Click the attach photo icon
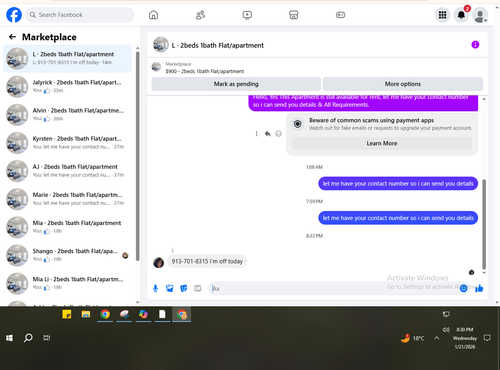 (170, 288)
